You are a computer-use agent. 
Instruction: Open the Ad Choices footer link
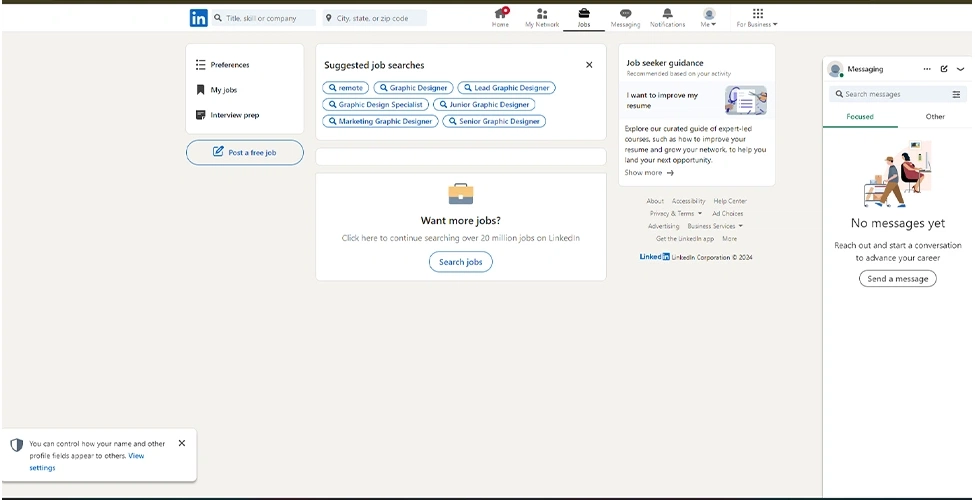coord(728,213)
